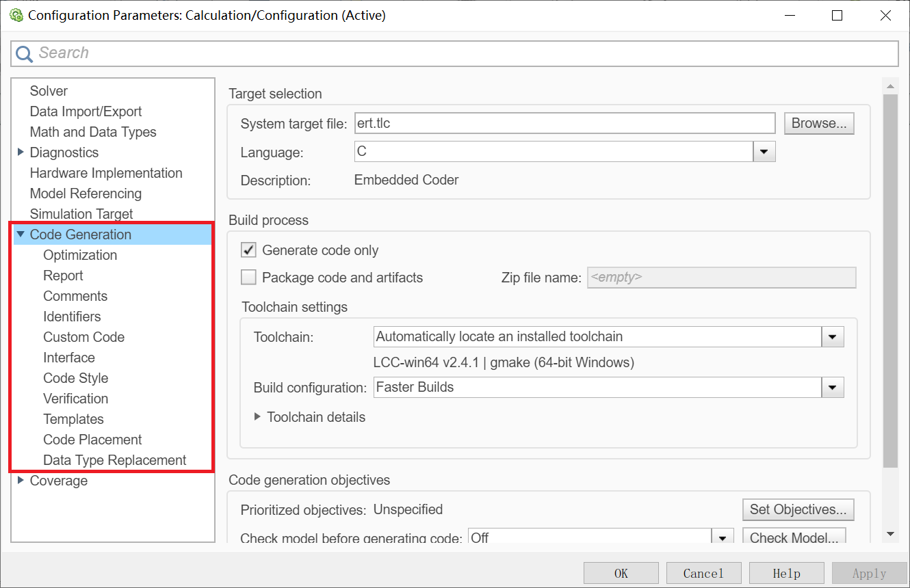Open Check model before generating code dropdown
Viewport: 910px width, 588px height.
[723, 537]
